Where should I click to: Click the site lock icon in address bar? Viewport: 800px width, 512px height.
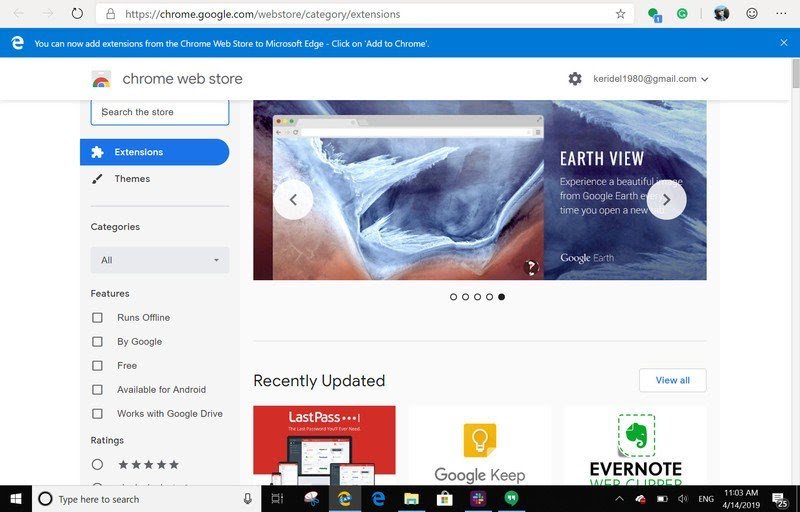tap(110, 14)
